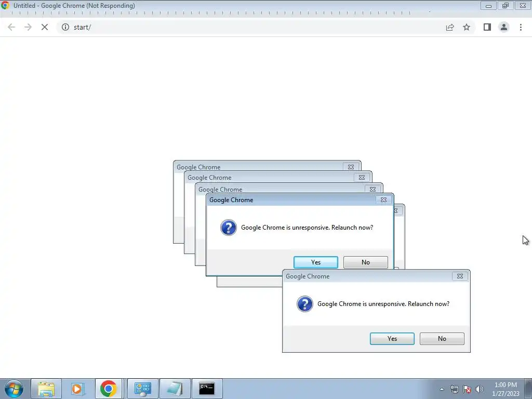Open Windows Media Player from taskbar
532x399 pixels.
point(77,389)
